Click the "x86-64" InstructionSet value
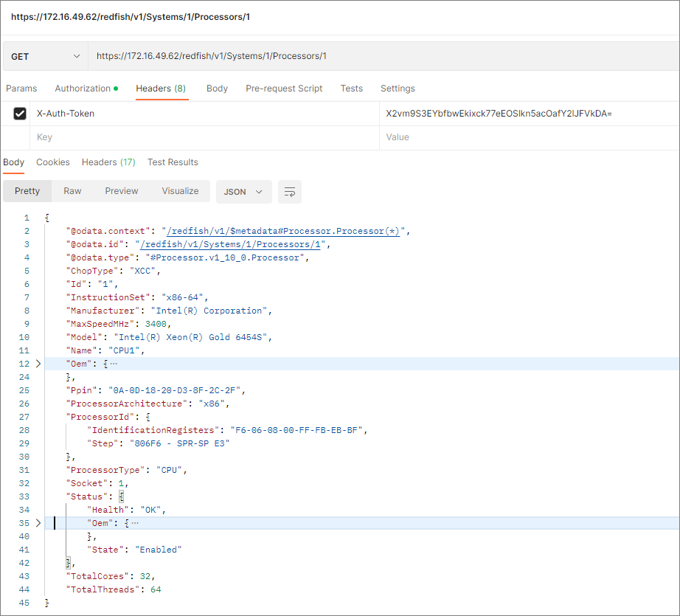Image resolution: width=680 pixels, height=616 pixels. (x=183, y=297)
